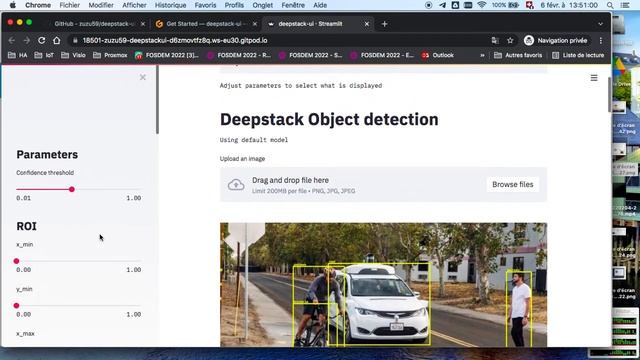Viewport: 640px width, 360px height.
Task: Close the Get Started tab
Action: pos(255,24)
